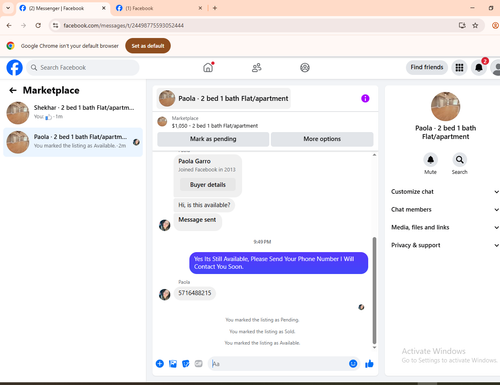This screenshot has height=385, width=500.
Task: Open Shekhar 2 bed 1 bath conversation
Action: [x=73, y=112]
